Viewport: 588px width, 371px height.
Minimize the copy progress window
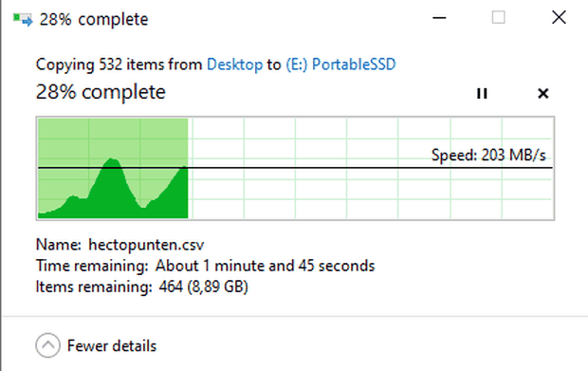439,18
